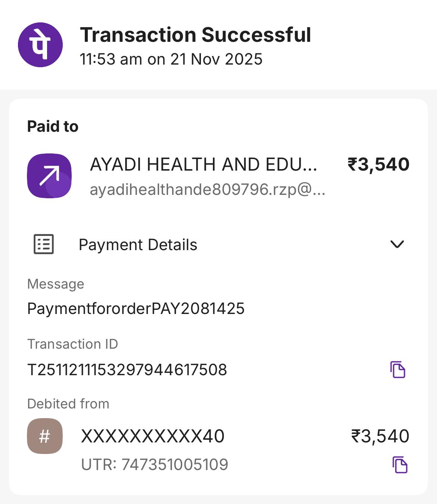
Task: Tap the bold ₹3,540 paid amount
Action: pyautogui.click(x=378, y=165)
